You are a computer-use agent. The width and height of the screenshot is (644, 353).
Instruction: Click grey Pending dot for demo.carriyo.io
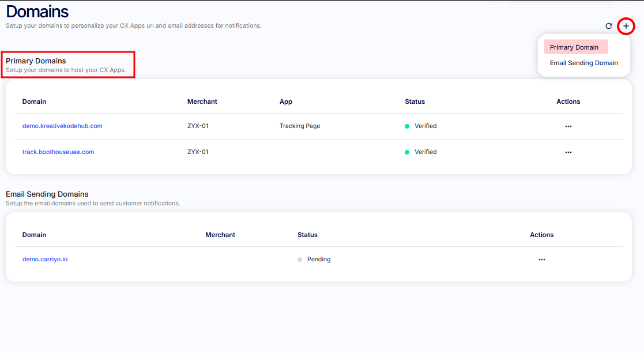[300, 260]
